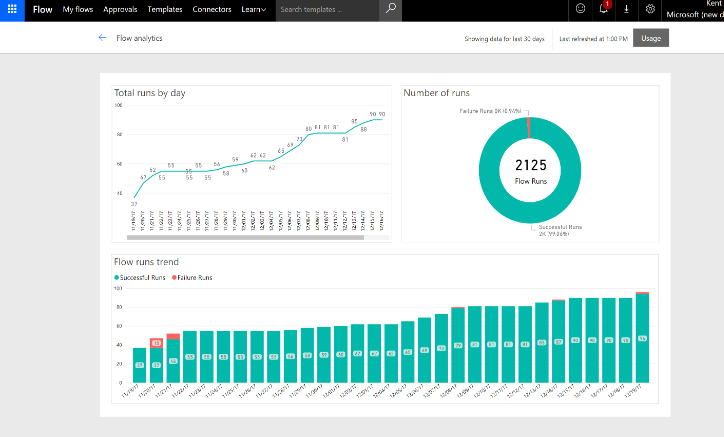The width and height of the screenshot is (724, 437).
Task: Open the Templates page
Action: (x=165, y=9)
